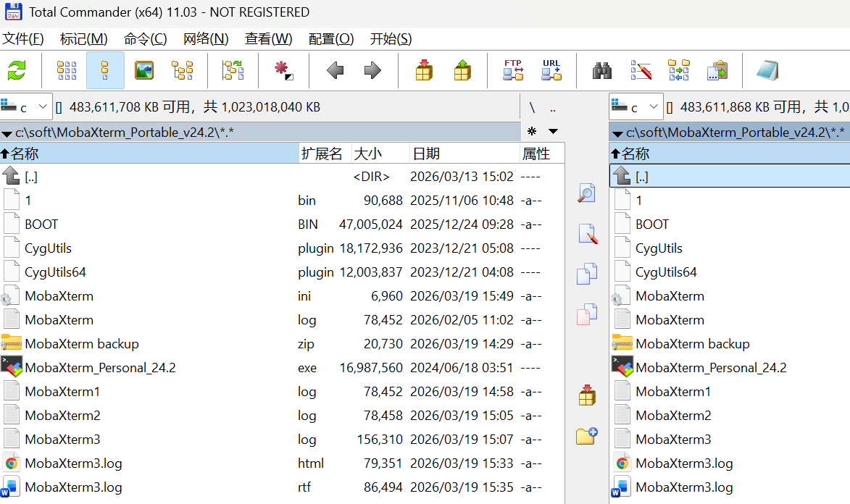Go back with the left arrow icon
Screen dimensions: 850x504
[x=335, y=70]
